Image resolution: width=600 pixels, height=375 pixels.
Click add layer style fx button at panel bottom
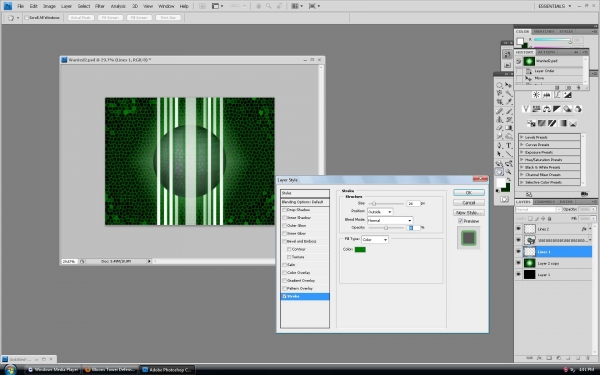tap(539, 358)
